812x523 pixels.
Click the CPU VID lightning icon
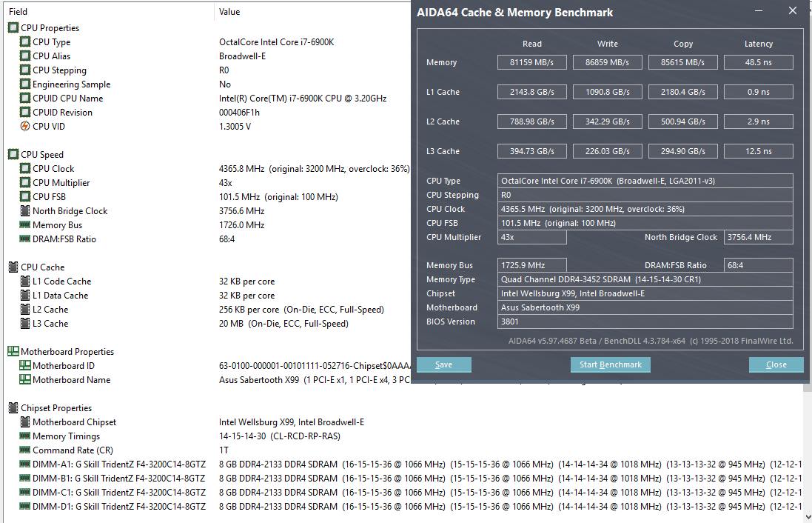point(25,126)
